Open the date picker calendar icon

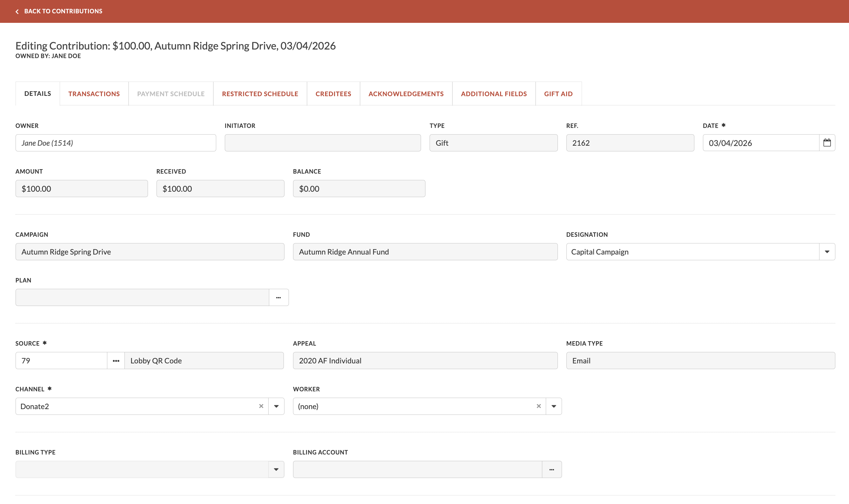[827, 143]
